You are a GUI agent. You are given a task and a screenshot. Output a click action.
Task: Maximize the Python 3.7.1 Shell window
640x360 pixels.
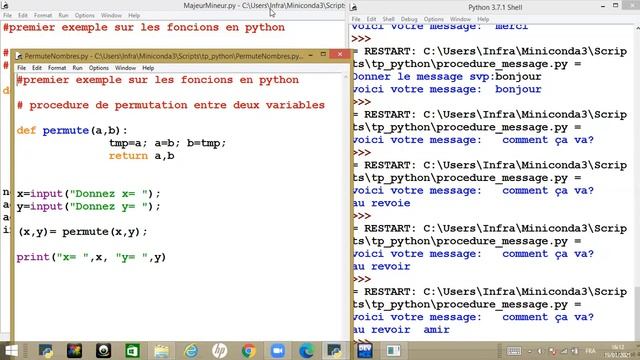[x=616, y=6]
